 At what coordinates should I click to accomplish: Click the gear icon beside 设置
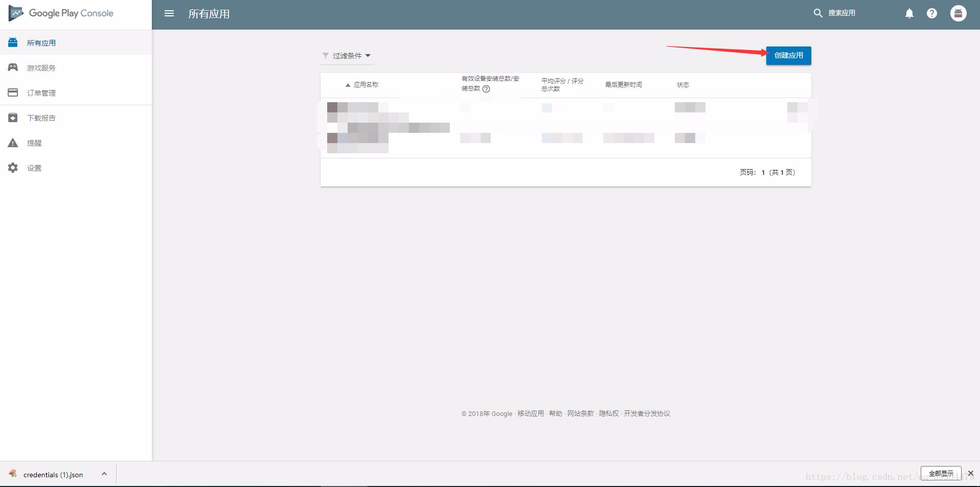pos(13,168)
